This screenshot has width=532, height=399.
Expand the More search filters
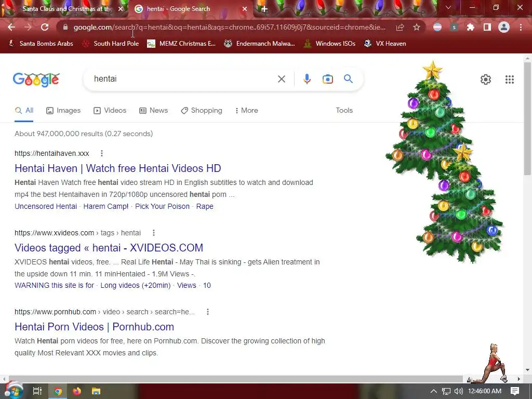pos(246,110)
